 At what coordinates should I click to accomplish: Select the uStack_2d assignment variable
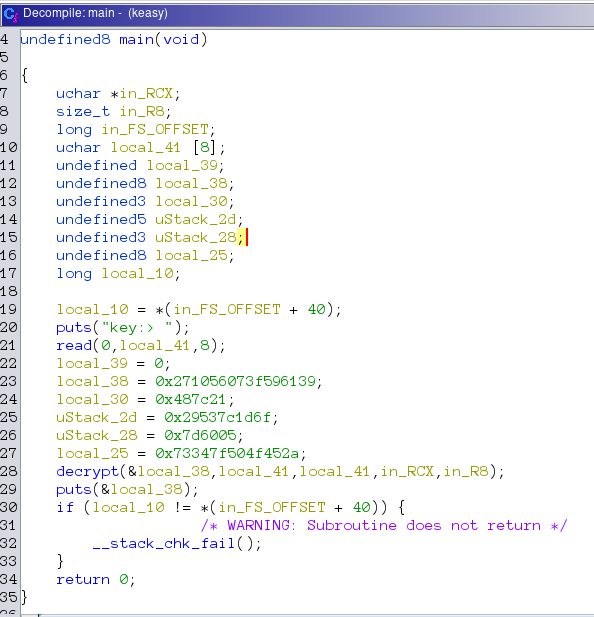tap(97, 417)
